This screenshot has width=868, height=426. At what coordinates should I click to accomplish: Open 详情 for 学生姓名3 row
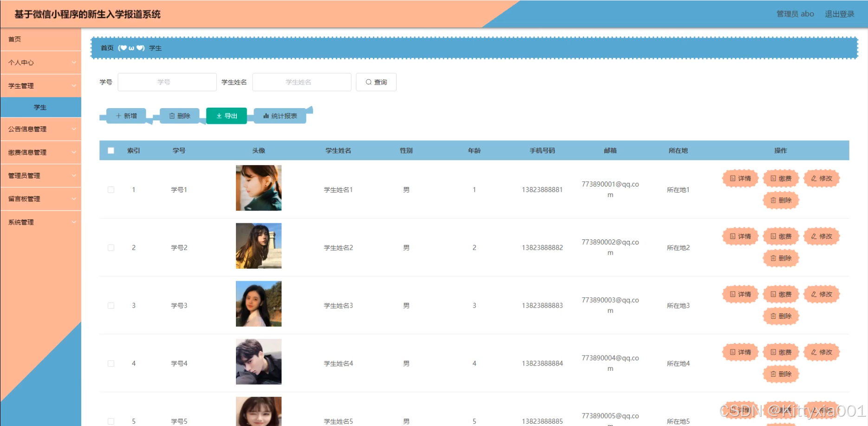click(740, 294)
